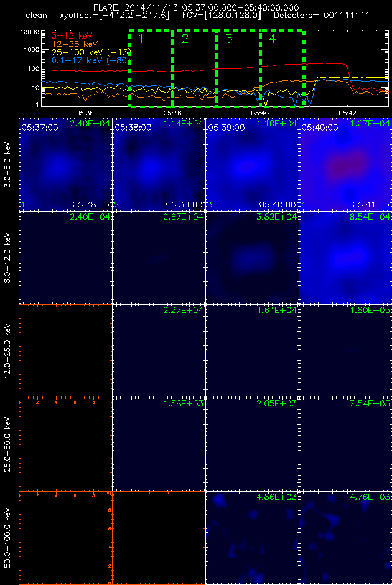
Task: Click the 10000 y-axis label
Action: (x=30, y=32)
